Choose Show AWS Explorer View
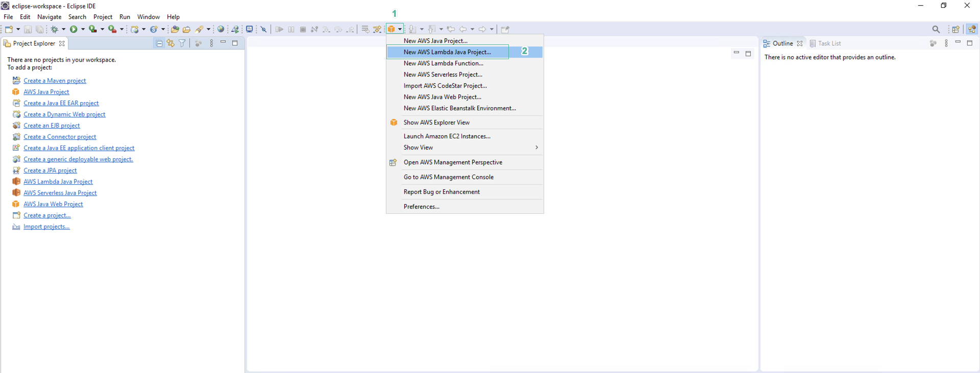 point(465,122)
